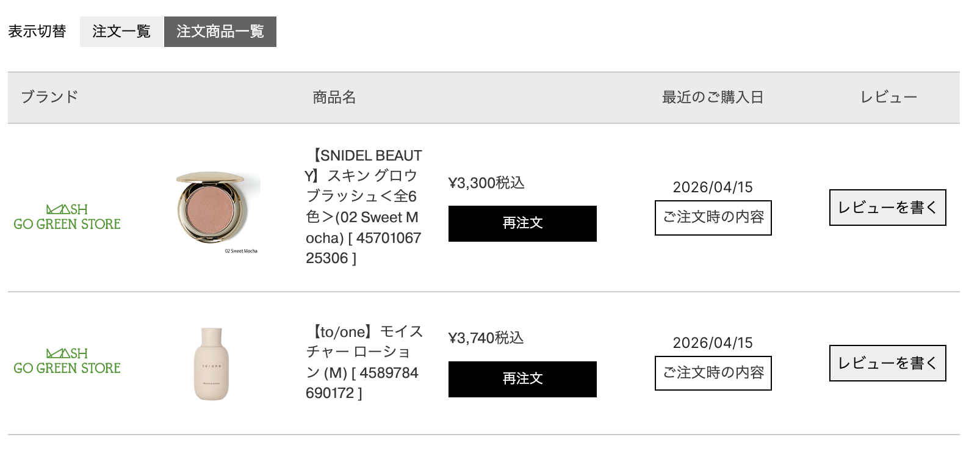Click レビューを書く for the skin glow blush
The width and height of the screenshot is (980, 459).
[887, 207]
